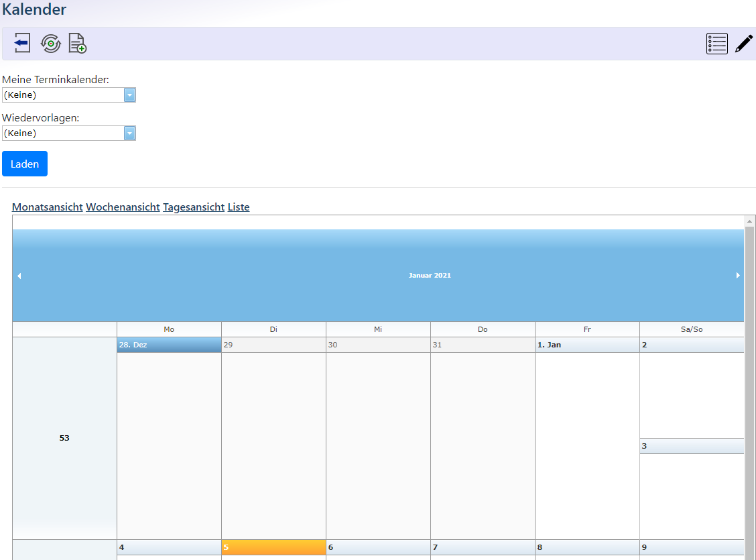
Task: Click scrollbar up arrow in calendar
Action: (749, 221)
